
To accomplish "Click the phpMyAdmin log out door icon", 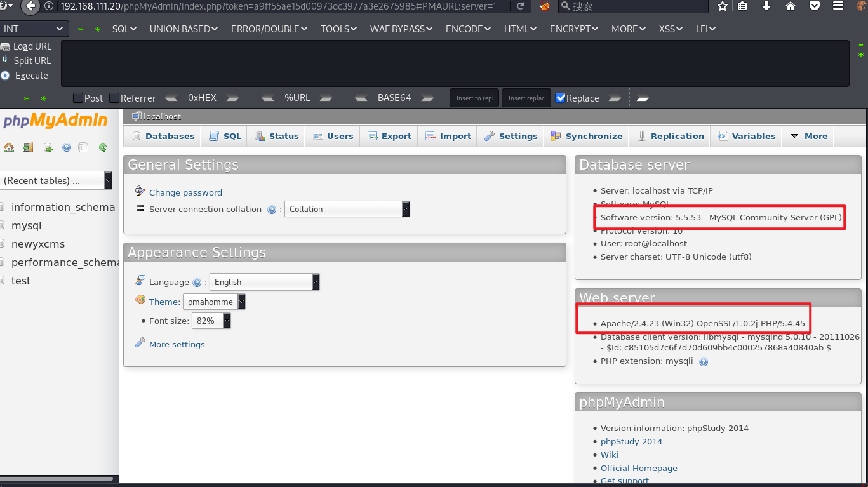I will point(28,147).
